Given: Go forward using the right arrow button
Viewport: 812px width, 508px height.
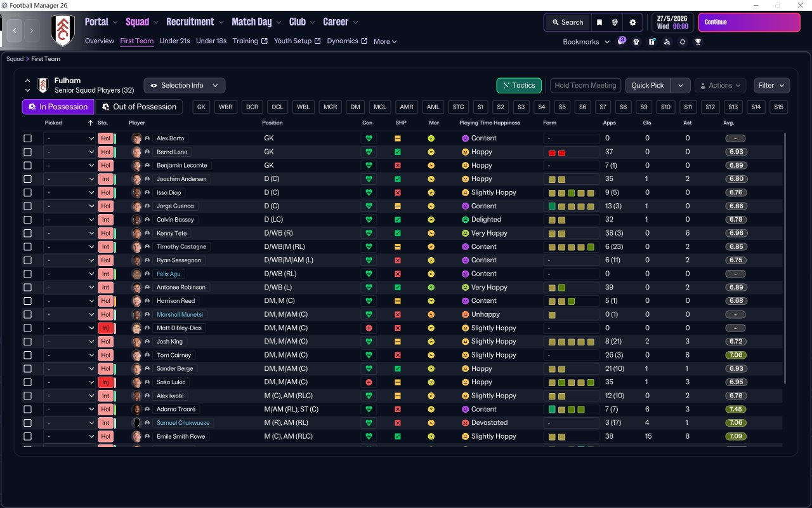Looking at the screenshot, I should (x=32, y=30).
